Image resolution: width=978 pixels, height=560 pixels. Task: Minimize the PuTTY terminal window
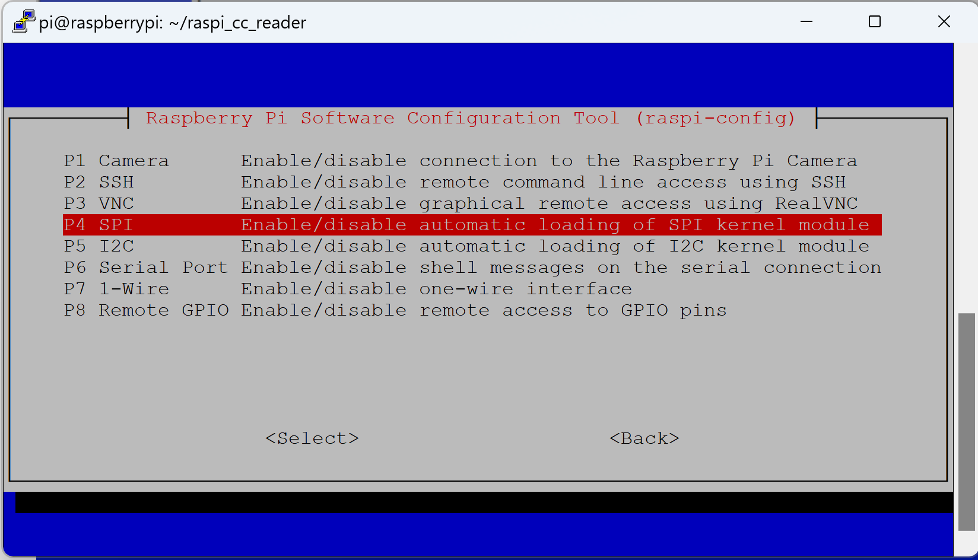tap(806, 22)
